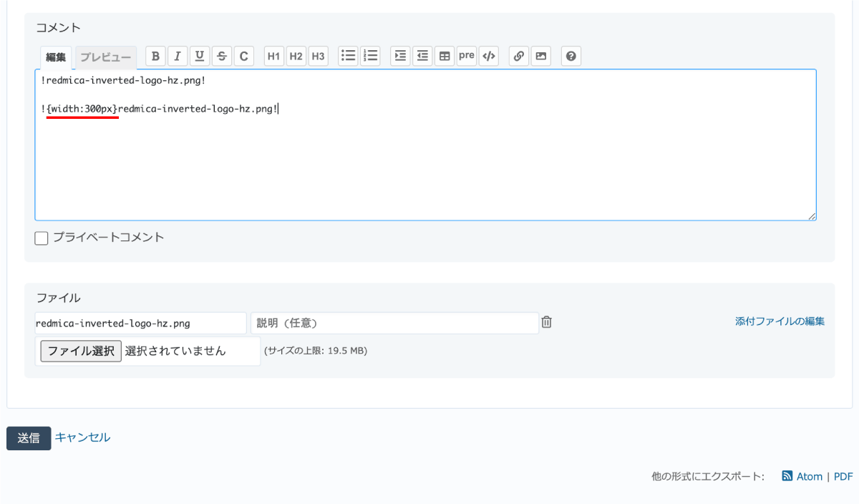Insert inline code with the C icon
This screenshot has width=859, height=504.
click(x=244, y=56)
